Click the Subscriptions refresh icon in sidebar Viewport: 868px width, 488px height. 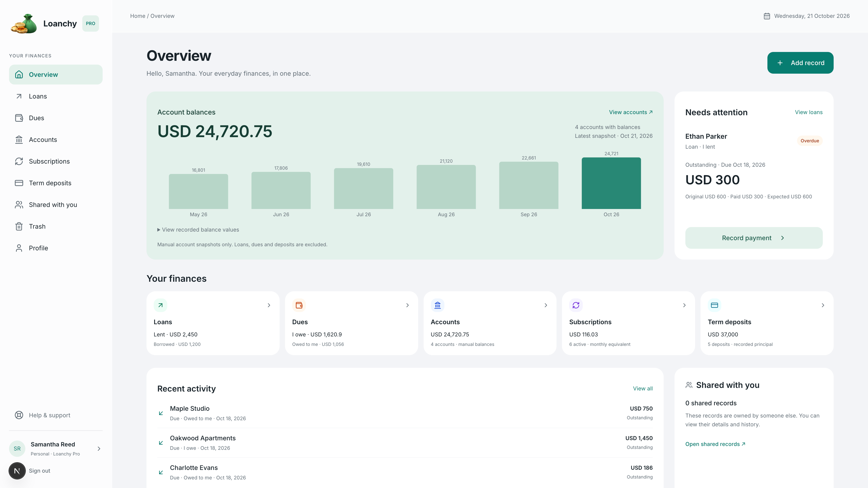pyautogui.click(x=19, y=161)
